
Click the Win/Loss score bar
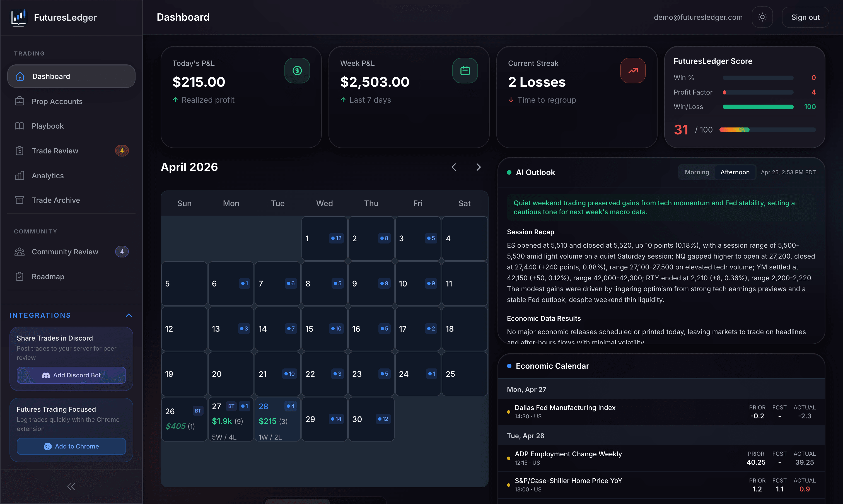click(x=758, y=107)
